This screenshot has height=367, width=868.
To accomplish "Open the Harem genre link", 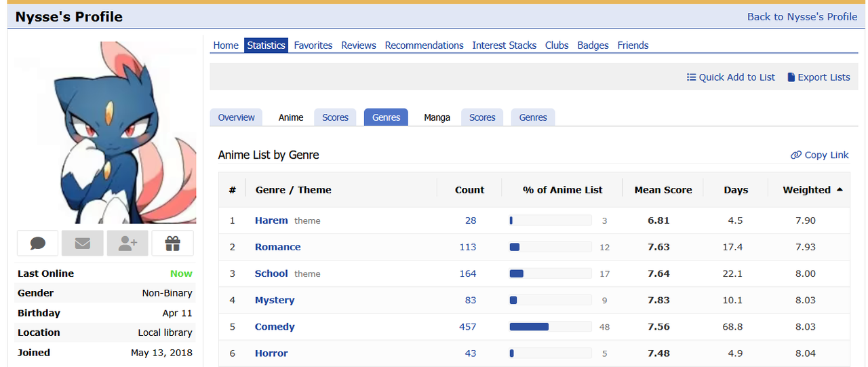I will pyautogui.click(x=271, y=220).
